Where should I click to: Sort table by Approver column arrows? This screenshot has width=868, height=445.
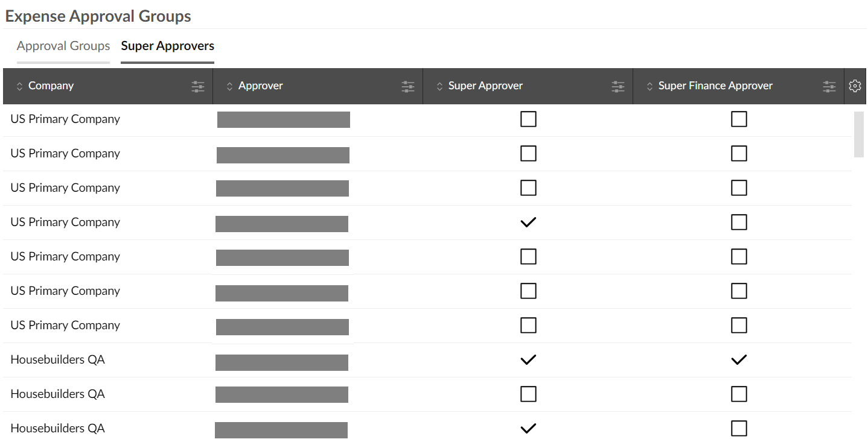229,87
